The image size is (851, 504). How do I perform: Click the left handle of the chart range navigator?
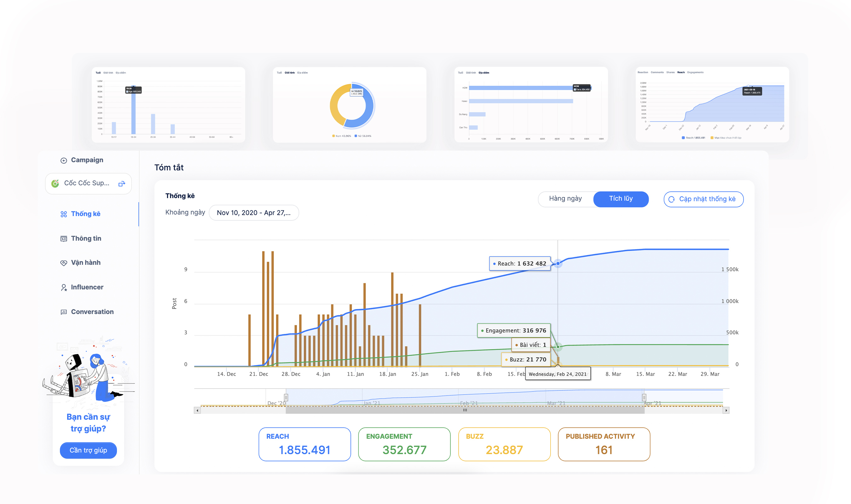coord(286,397)
